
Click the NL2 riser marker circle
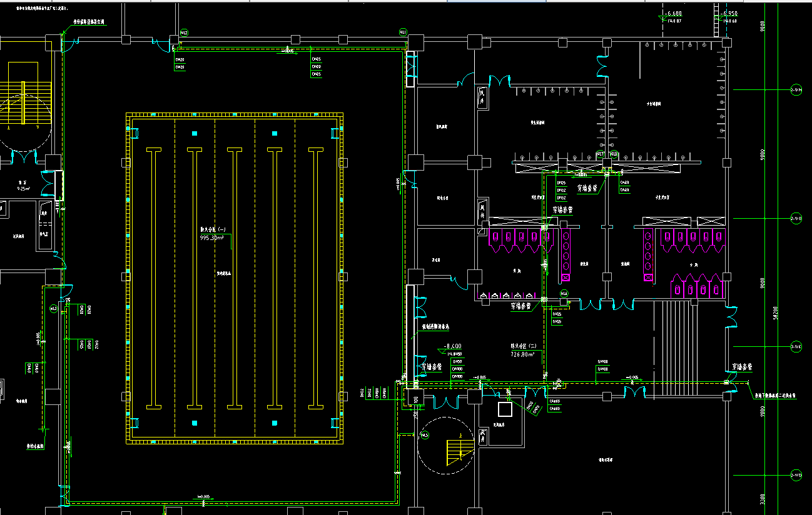pos(184,32)
